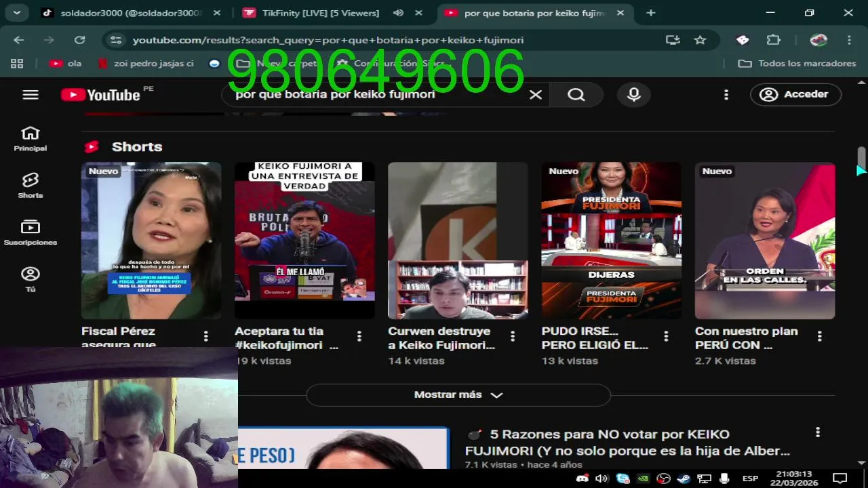Play the Keiko Fujimori entrevista short thumbnail

coord(304,241)
